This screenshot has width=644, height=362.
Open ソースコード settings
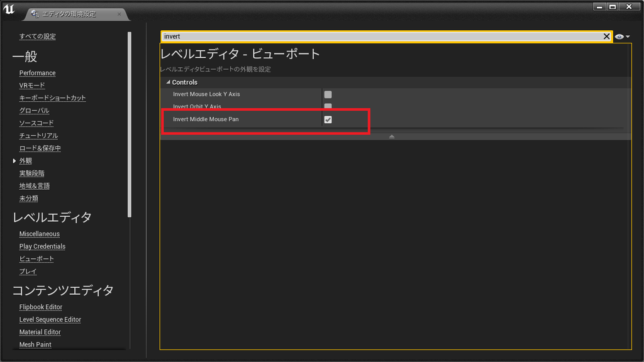click(x=36, y=123)
